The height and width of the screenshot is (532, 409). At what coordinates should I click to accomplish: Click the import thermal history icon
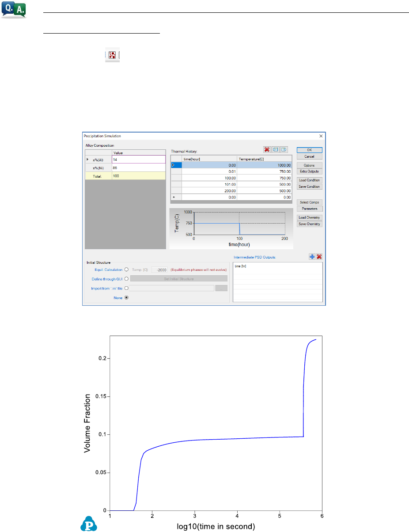276,150
